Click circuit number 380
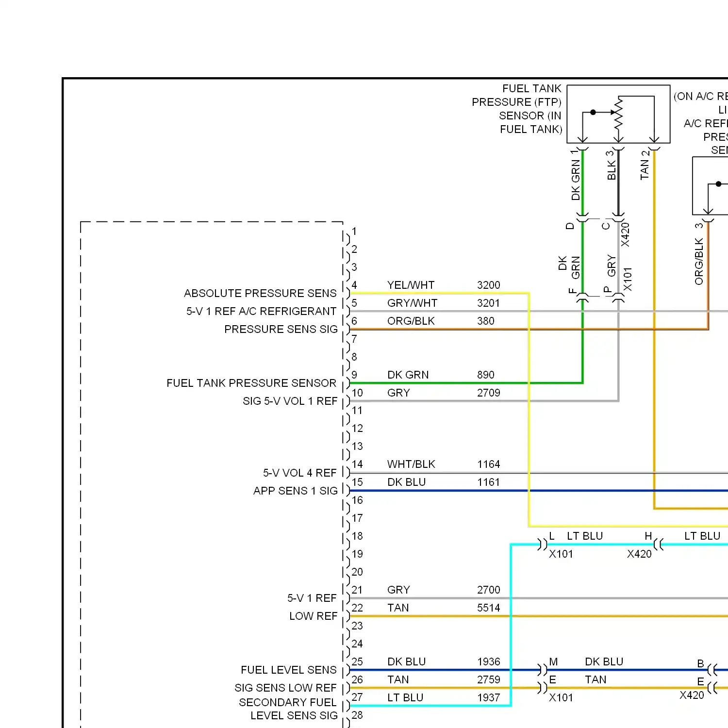Viewport: 728px width, 728px height. [x=485, y=321]
